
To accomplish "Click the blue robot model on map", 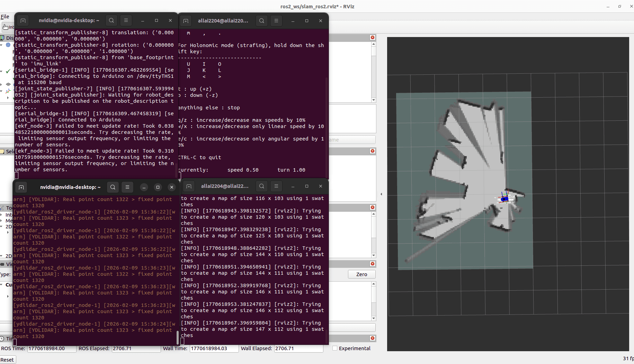I will (505, 199).
